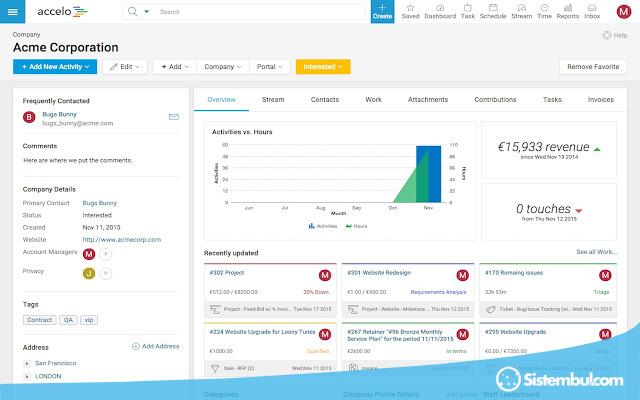
Task: Open http://www.acmecorp.com website link
Action: tap(122, 240)
